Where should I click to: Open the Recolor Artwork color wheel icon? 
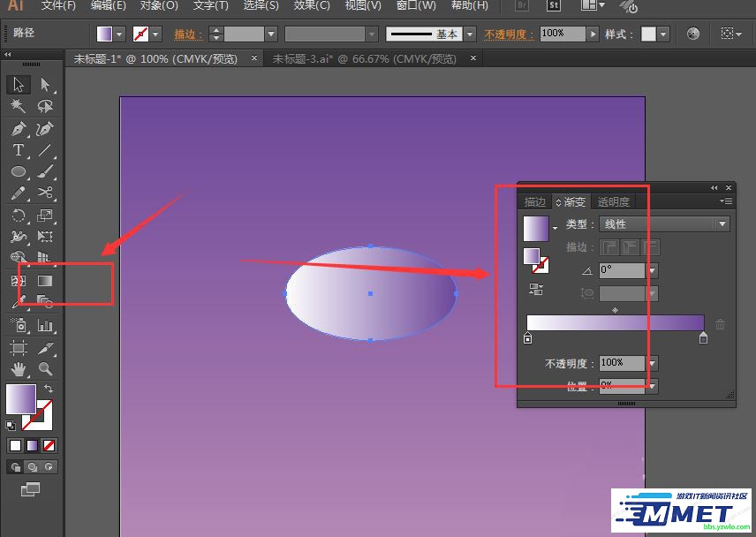[692, 34]
